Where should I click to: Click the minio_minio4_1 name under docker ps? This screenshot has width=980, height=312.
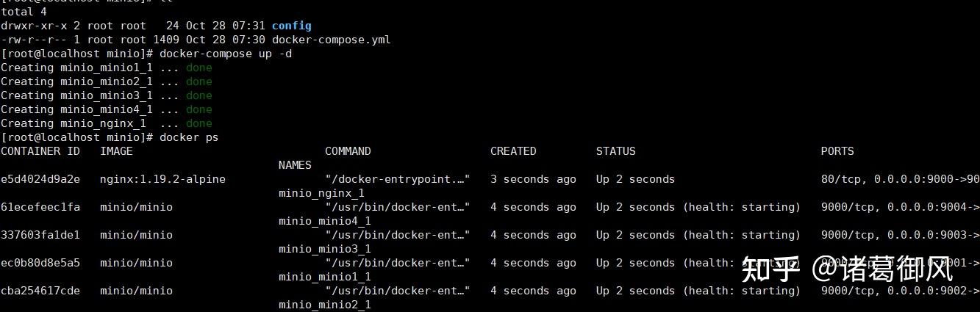[x=324, y=221]
